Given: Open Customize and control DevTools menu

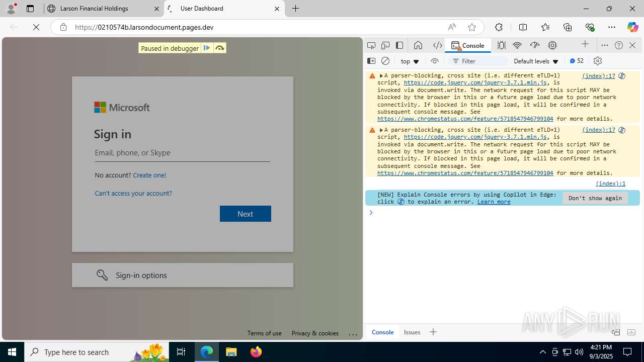Looking at the screenshot, I should coord(605,45).
